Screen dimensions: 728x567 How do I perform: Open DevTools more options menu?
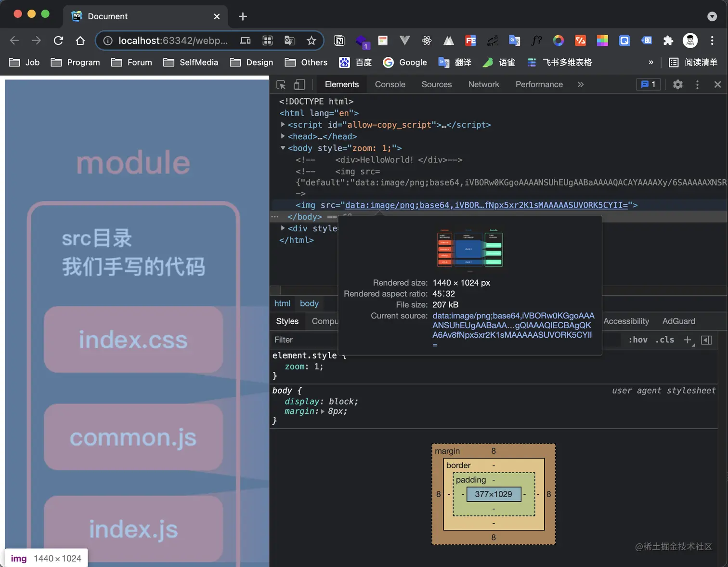click(x=697, y=84)
